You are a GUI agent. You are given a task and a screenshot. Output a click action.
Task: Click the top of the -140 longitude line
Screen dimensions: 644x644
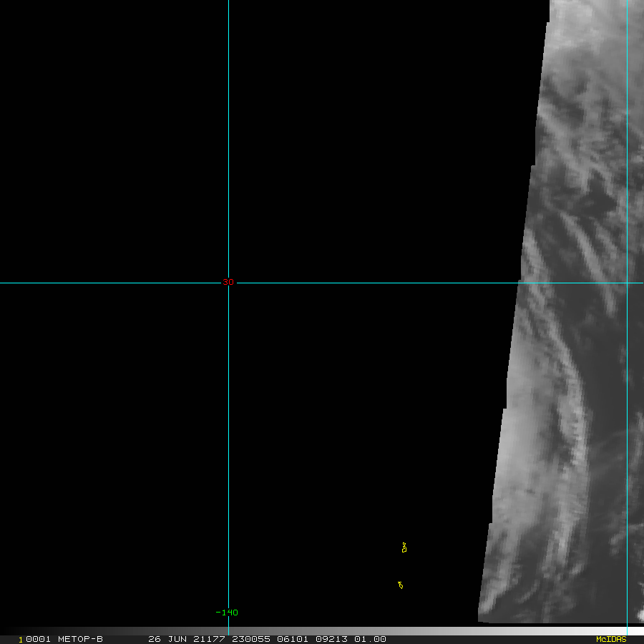228,3
